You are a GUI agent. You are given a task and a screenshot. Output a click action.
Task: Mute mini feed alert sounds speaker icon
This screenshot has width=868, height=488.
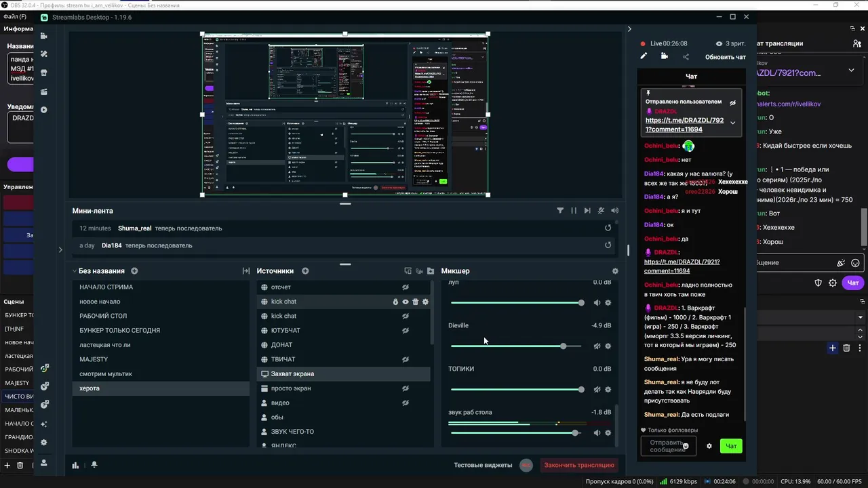pyautogui.click(x=614, y=211)
